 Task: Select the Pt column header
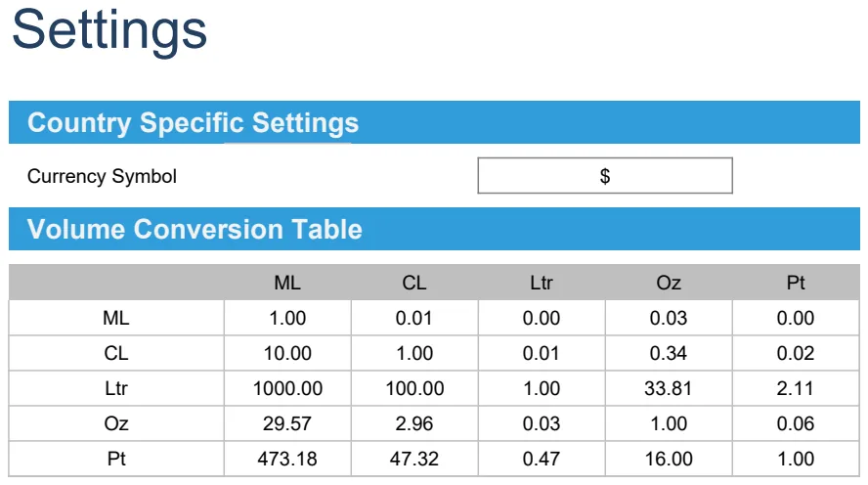[796, 283]
